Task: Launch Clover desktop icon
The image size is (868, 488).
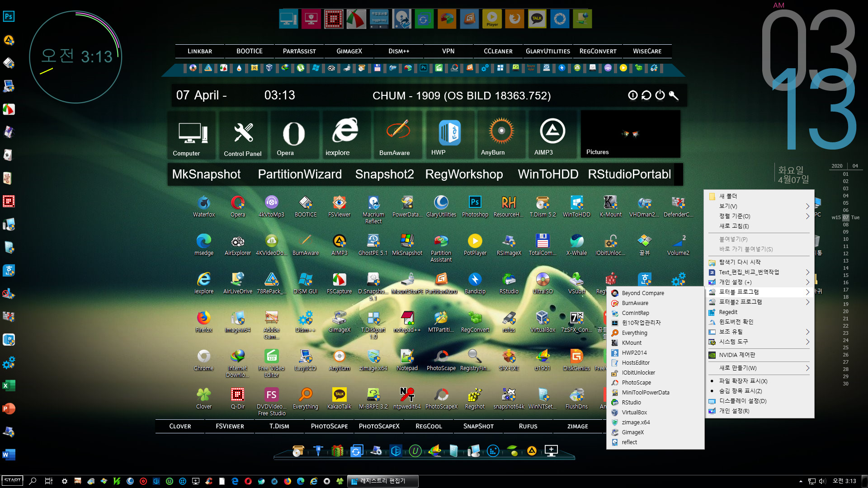Action: (204, 399)
